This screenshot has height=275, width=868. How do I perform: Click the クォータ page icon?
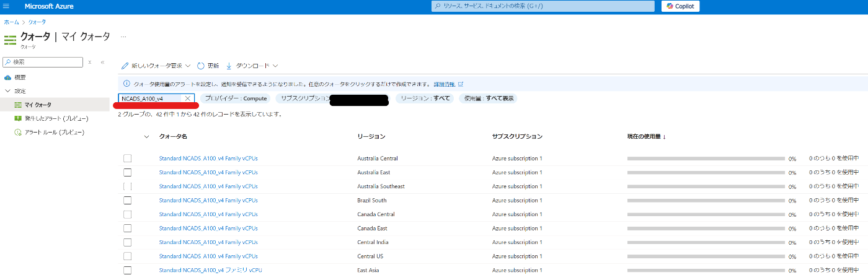click(x=10, y=40)
